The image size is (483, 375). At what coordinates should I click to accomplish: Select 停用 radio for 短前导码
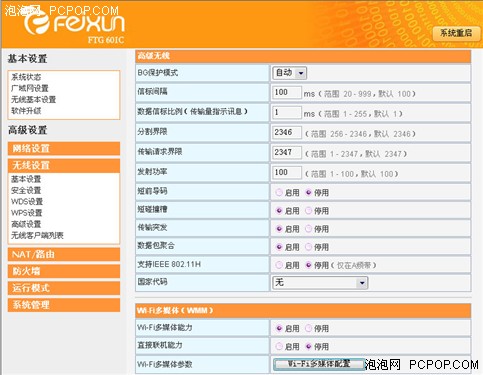click(x=308, y=192)
